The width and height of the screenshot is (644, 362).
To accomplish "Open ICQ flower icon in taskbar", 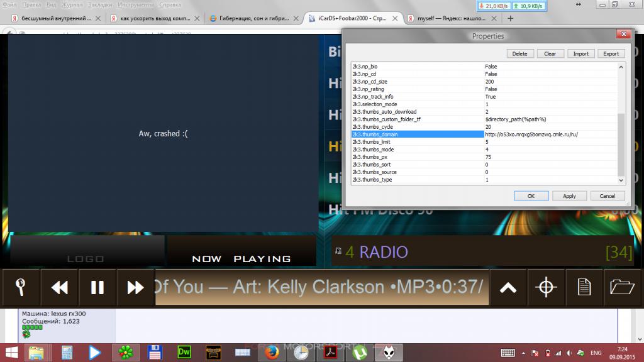I will [125, 353].
